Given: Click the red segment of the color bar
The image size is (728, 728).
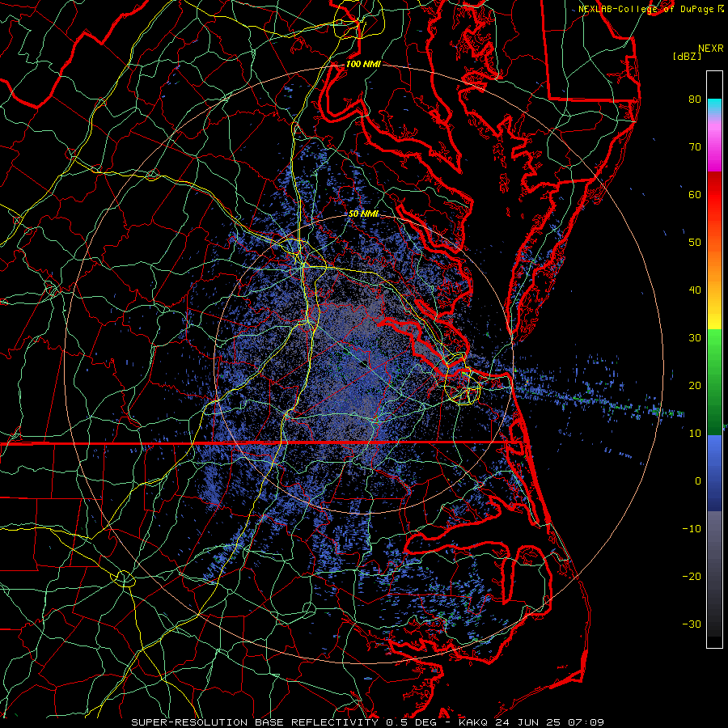Looking at the screenshot, I should pos(714,195).
